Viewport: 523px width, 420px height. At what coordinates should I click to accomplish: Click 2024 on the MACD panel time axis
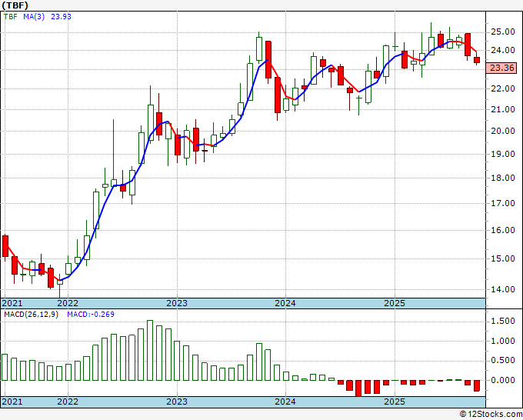pyautogui.click(x=285, y=402)
